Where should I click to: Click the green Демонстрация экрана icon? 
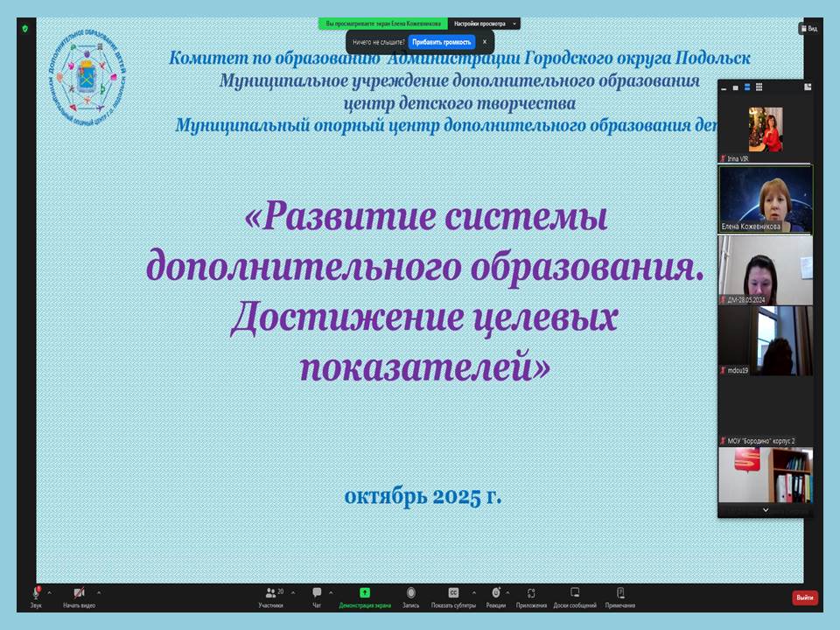364,593
